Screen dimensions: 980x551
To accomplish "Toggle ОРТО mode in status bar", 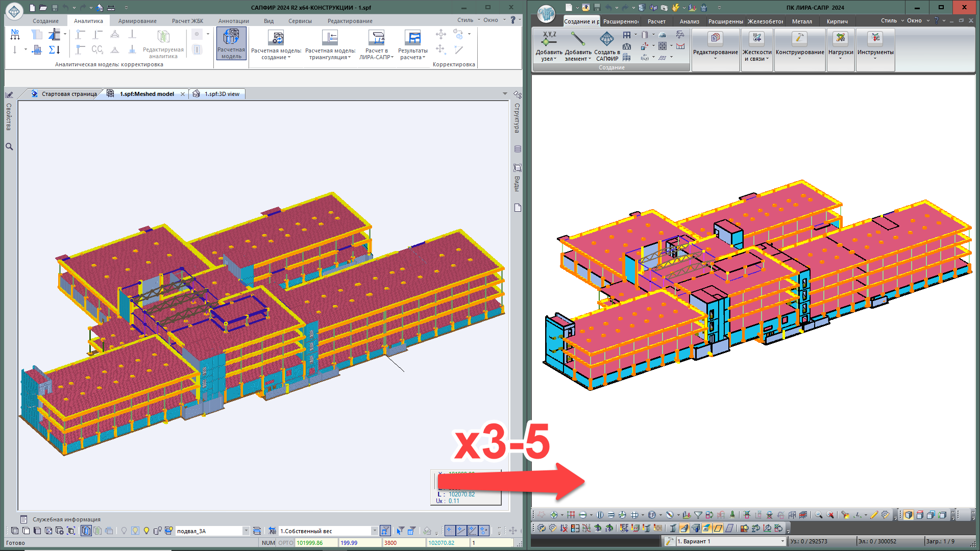I will pyautogui.click(x=286, y=543).
